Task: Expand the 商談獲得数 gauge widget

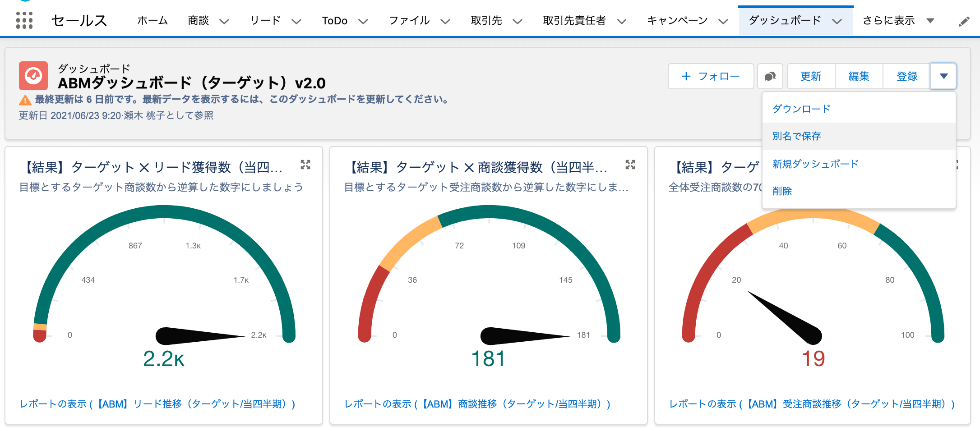Action: pyautogui.click(x=630, y=165)
